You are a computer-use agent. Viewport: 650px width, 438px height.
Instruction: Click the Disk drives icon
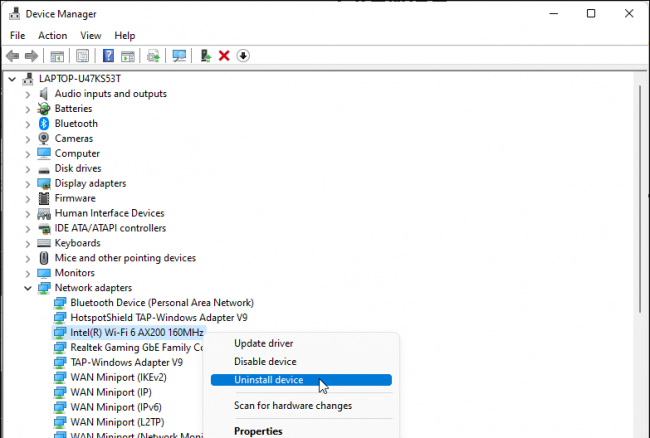pyautogui.click(x=44, y=169)
